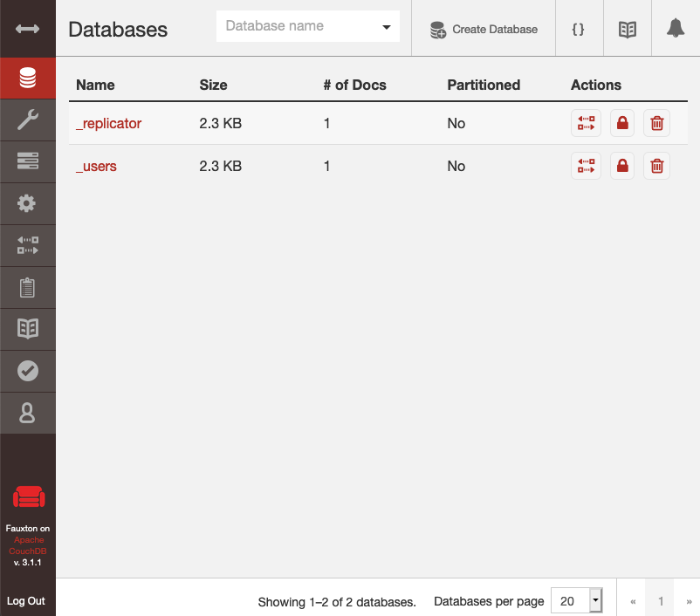
Task: Click the notifications bell icon
Action: [675, 29]
